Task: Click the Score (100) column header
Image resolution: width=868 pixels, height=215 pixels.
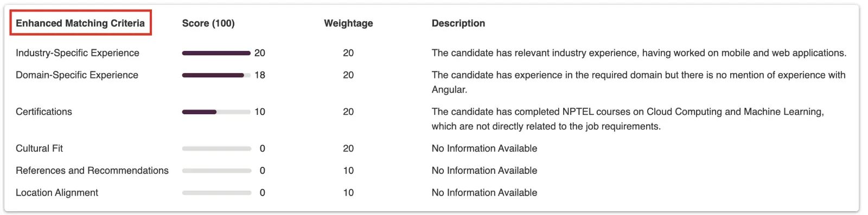Action: tap(208, 23)
